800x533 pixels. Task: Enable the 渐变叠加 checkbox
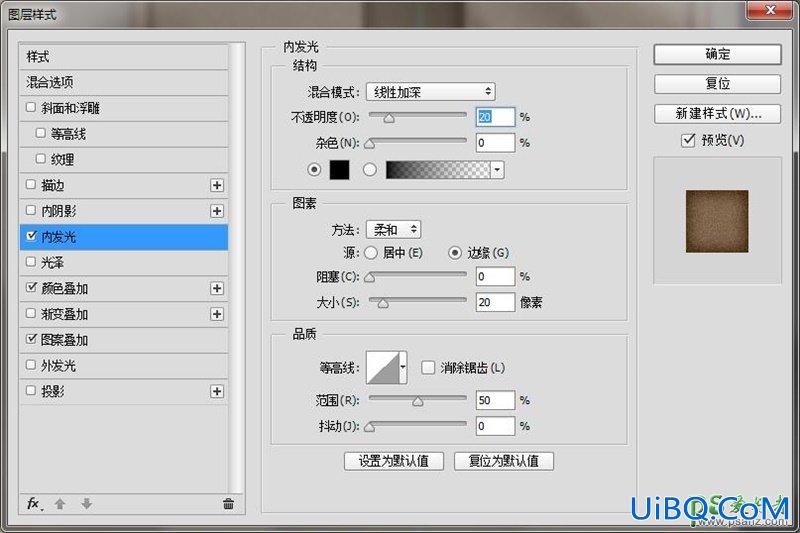click(31, 313)
